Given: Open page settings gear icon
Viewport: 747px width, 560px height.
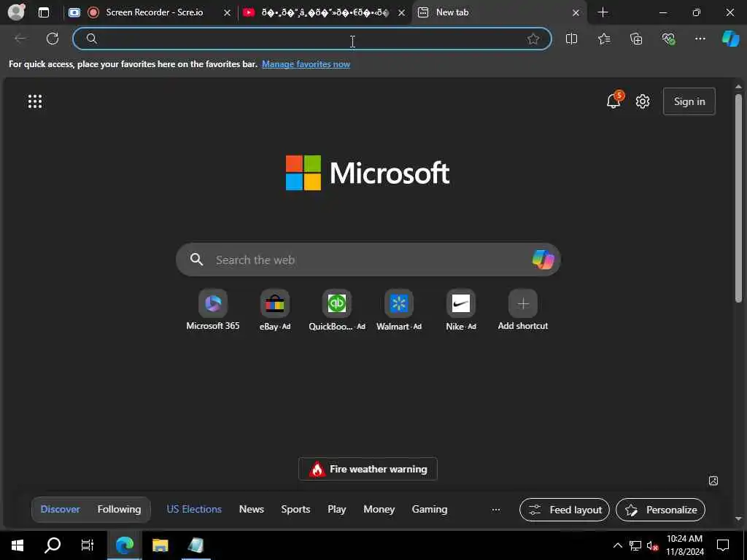Looking at the screenshot, I should [x=643, y=101].
